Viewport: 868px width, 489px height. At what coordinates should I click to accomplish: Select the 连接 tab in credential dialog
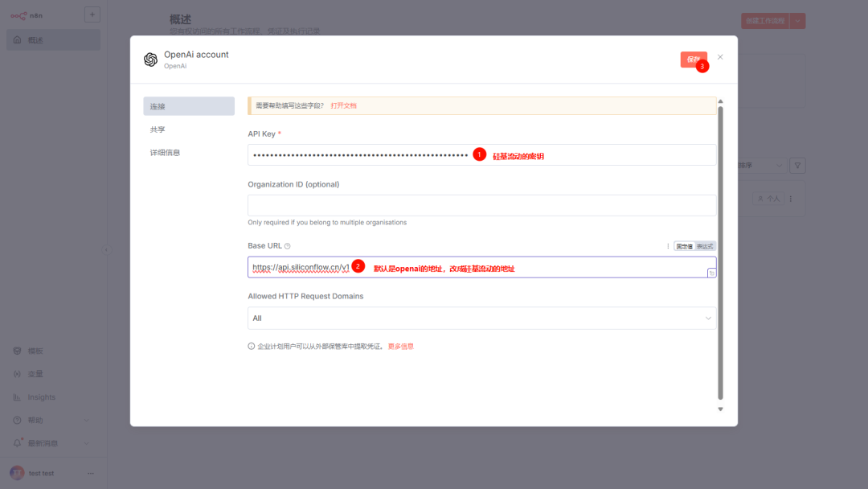[x=189, y=106]
